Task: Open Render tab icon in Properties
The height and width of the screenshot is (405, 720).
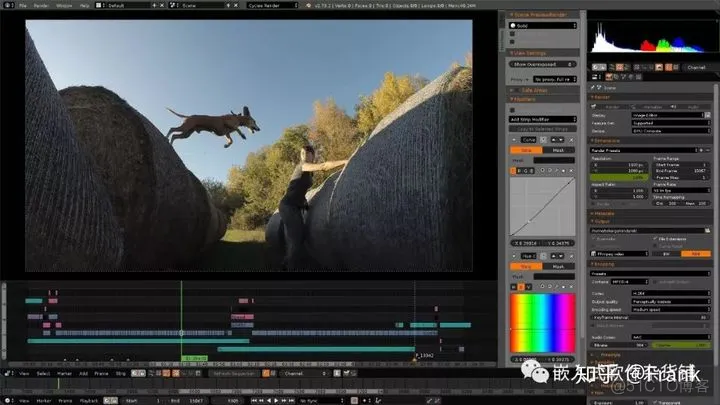Action: tap(608, 77)
